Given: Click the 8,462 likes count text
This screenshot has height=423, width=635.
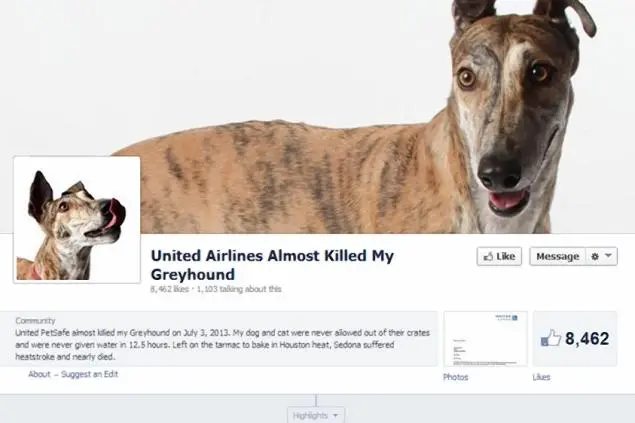Looking at the screenshot, I should (x=170, y=289).
